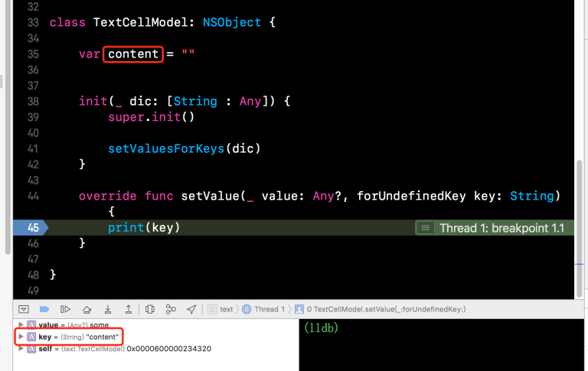Toggle the breakpoint on line 45
Image resolution: width=588 pixels, height=371 pixels.
coord(31,227)
